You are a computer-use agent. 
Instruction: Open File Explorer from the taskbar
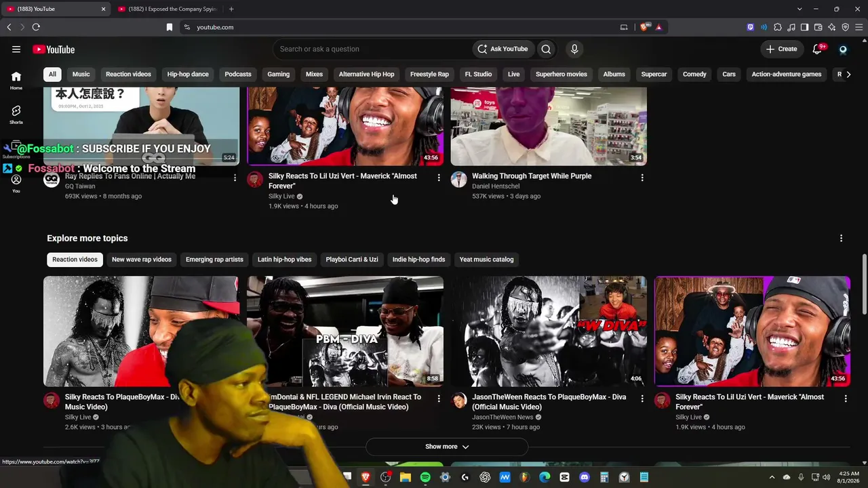(x=406, y=477)
